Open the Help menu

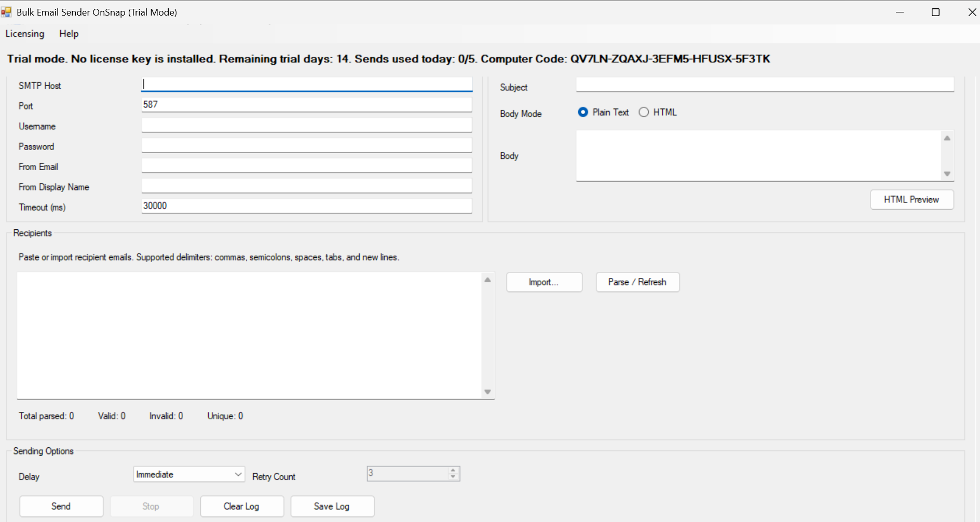69,34
